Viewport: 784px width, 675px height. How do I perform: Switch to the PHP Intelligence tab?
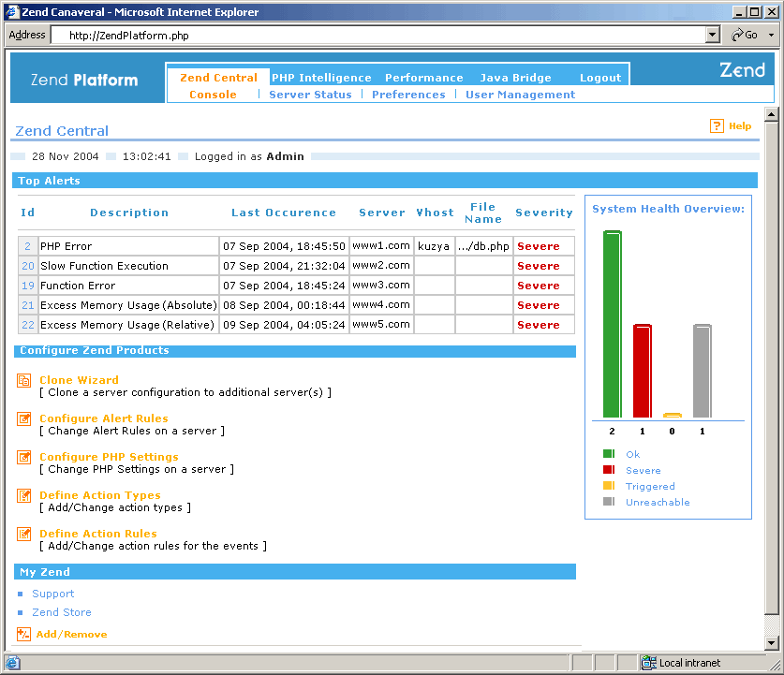[321, 78]
